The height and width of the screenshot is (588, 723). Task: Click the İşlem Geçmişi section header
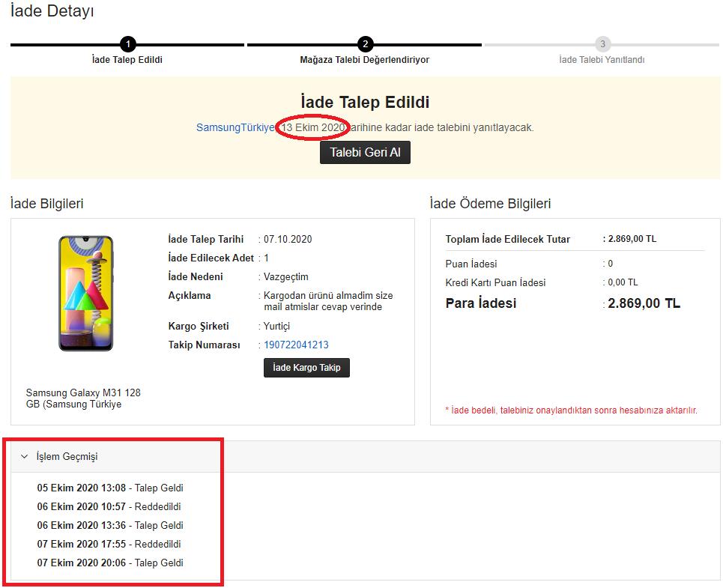[365, 456]
